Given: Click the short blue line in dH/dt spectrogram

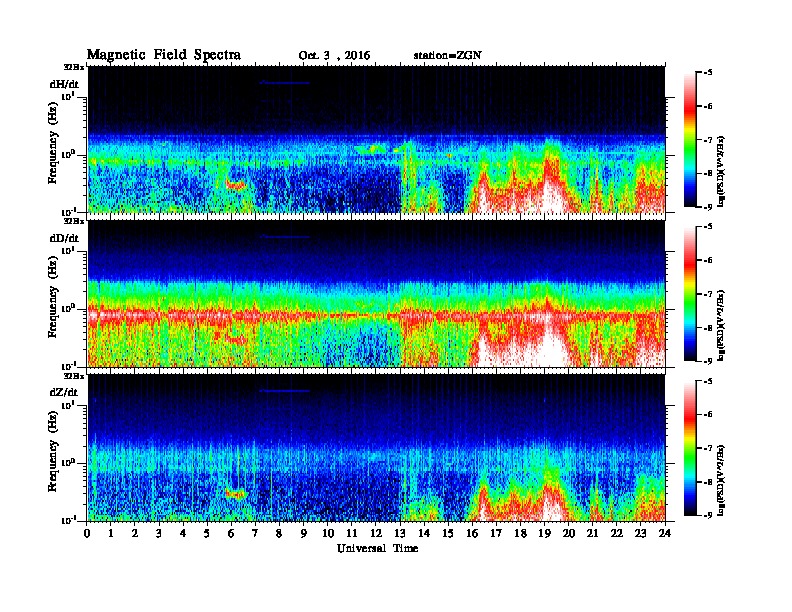Looking at the screenshot, I should click(x=284, y=83).
